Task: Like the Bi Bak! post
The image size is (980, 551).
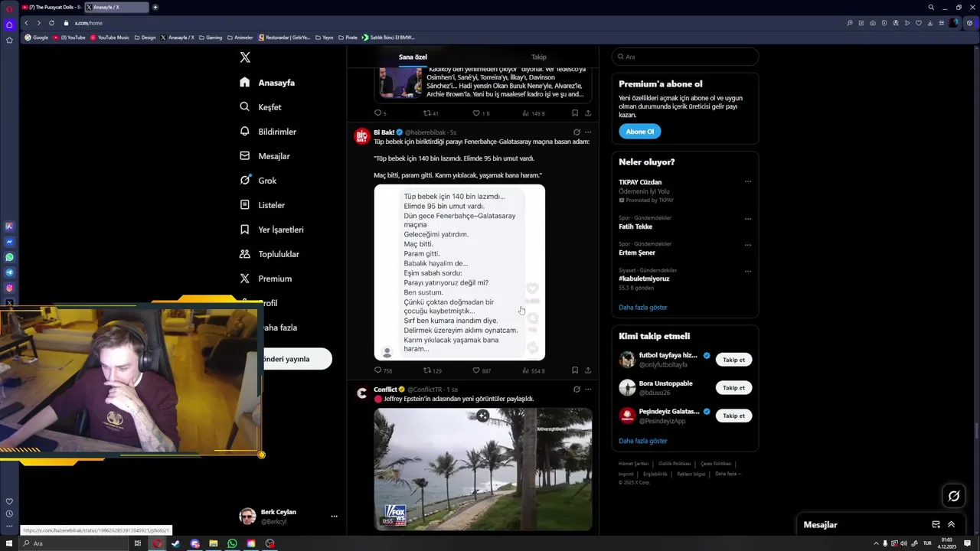Action: click(x=476, y=370)
